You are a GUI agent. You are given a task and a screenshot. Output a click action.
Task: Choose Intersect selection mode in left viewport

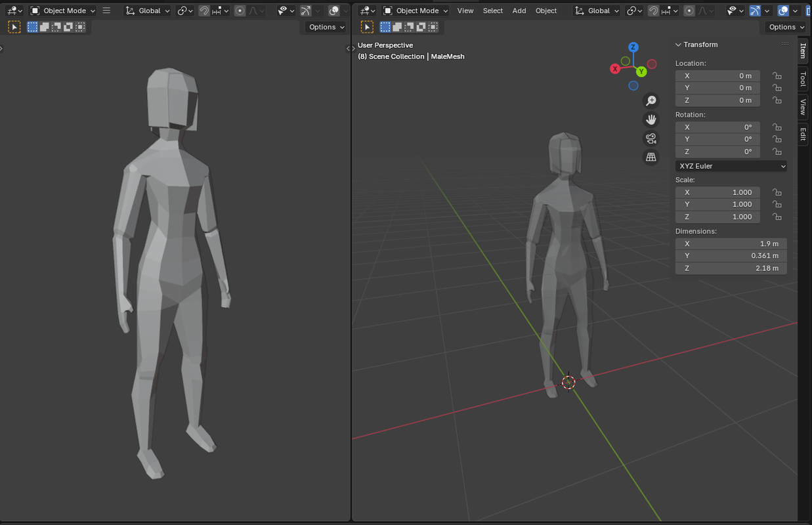(79, 27)
